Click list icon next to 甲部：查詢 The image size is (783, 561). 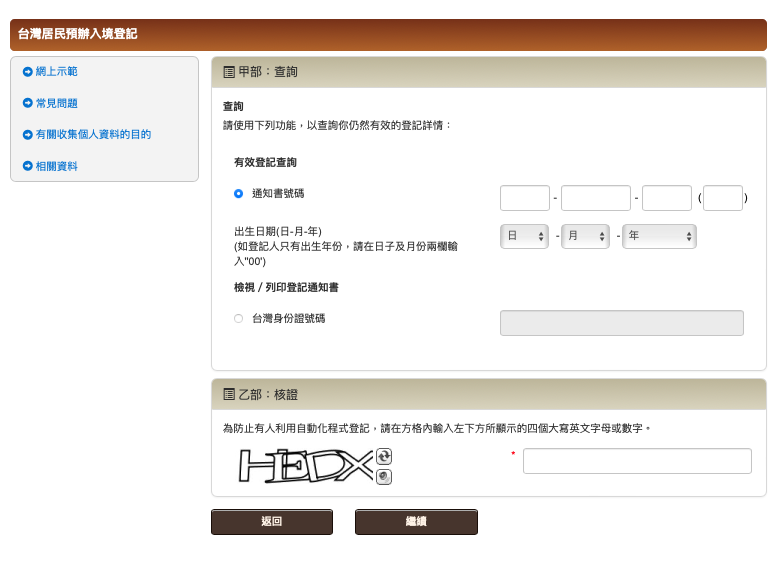[x=229, y=72]
